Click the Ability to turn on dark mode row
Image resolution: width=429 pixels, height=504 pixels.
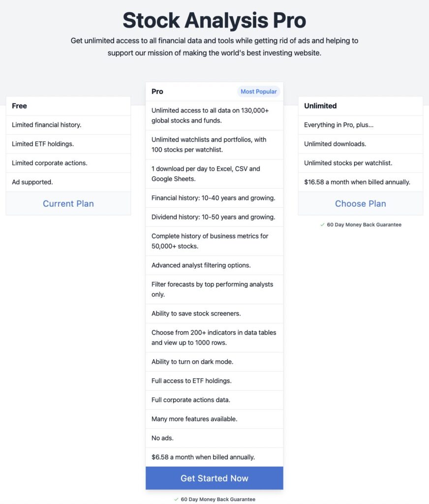(x=192, y=362)
